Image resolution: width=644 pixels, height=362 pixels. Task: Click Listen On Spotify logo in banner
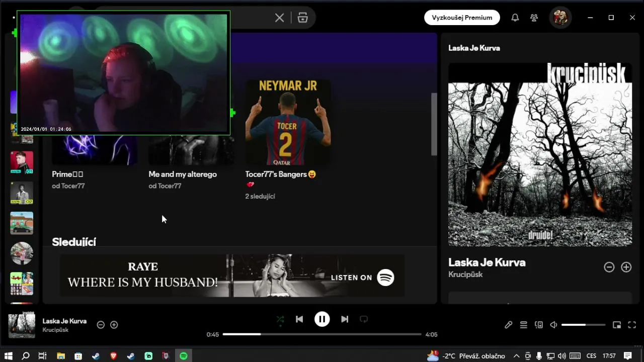(386, 278)
